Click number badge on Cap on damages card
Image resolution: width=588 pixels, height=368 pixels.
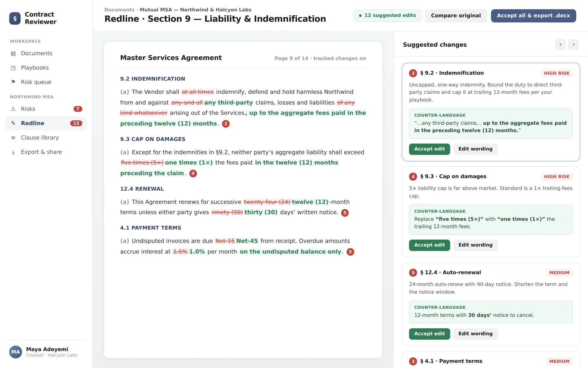coord(413,177)
